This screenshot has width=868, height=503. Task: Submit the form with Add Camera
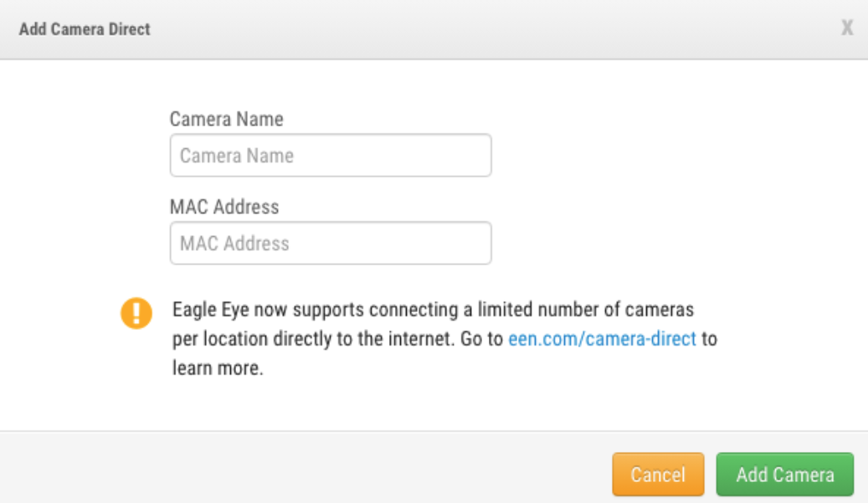pos(784,475)
